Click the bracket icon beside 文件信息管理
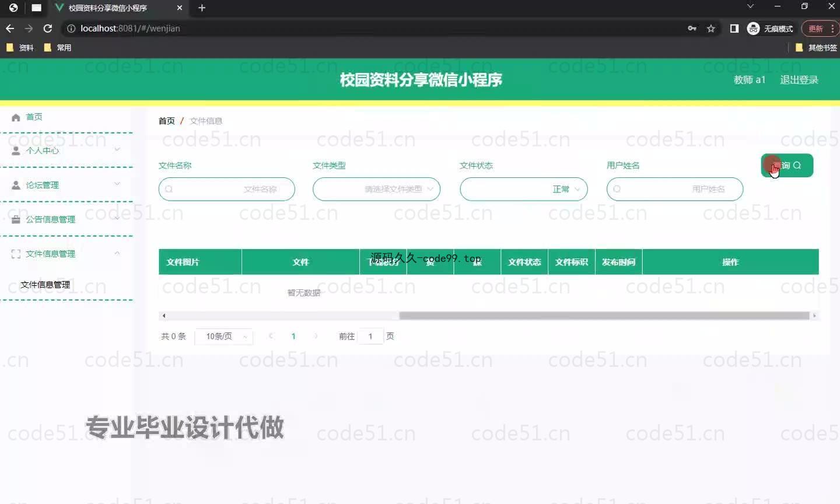The image size is (840, 504). [16, 254]
